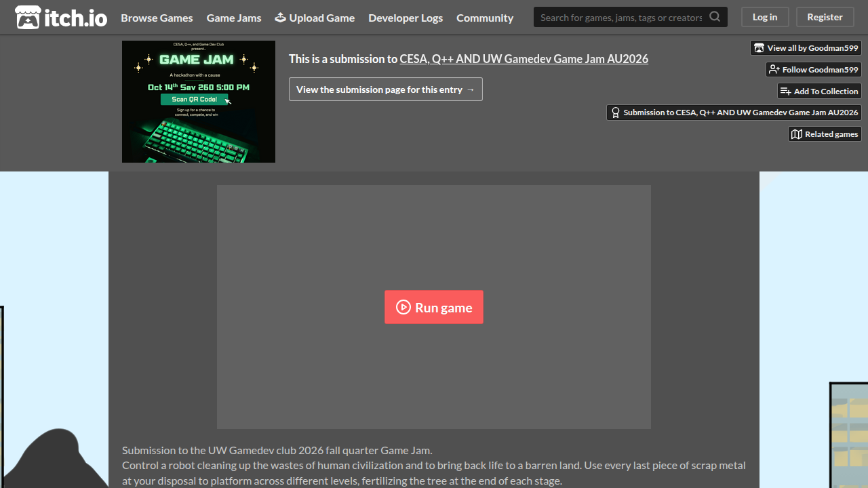Go to Developer Logs
Screen dimensions: 868x488
(406, 18)
